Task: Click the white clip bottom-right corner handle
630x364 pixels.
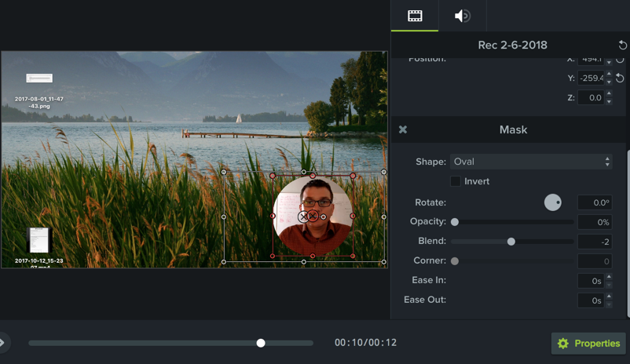Action: pyautogui.click(x=383, y=262)
